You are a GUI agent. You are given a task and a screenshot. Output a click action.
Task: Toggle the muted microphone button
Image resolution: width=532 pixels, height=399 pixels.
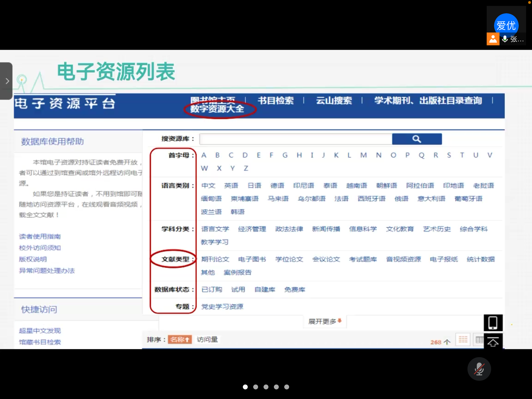click(479, 369)
